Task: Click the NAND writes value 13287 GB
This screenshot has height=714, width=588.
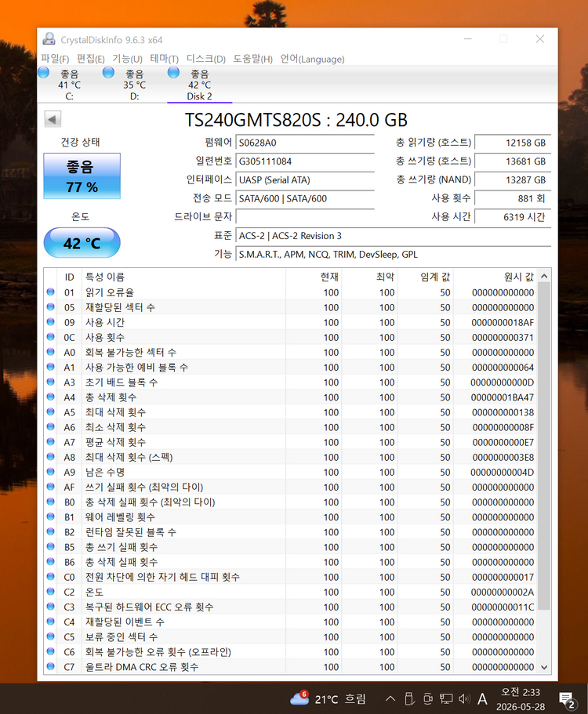Action: [513, 179]
